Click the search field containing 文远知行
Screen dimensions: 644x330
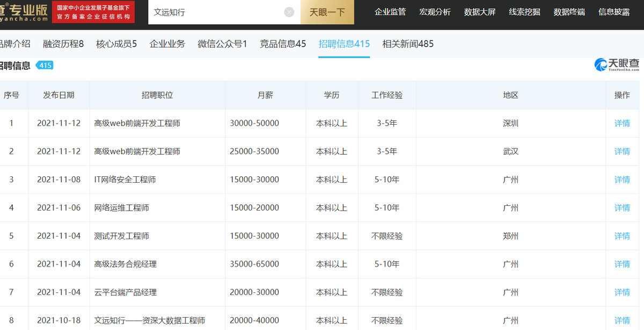click(x=215, y=12)
